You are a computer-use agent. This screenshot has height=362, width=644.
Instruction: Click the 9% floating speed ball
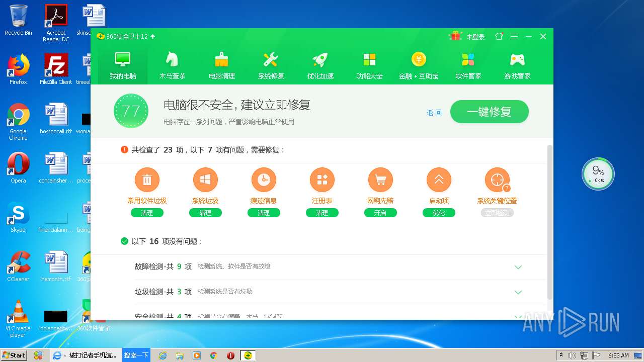coord(598,174)
